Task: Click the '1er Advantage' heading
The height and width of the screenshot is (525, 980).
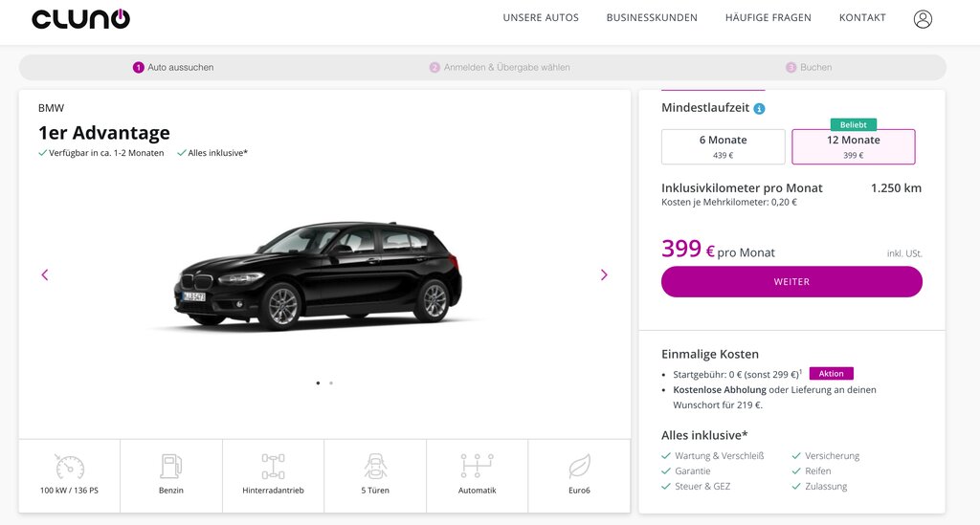Action: click(x=103, y=132)
